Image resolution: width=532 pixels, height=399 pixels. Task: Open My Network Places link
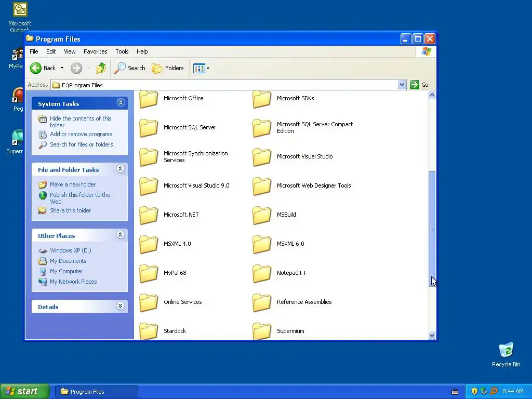click(x=73, y=282)
